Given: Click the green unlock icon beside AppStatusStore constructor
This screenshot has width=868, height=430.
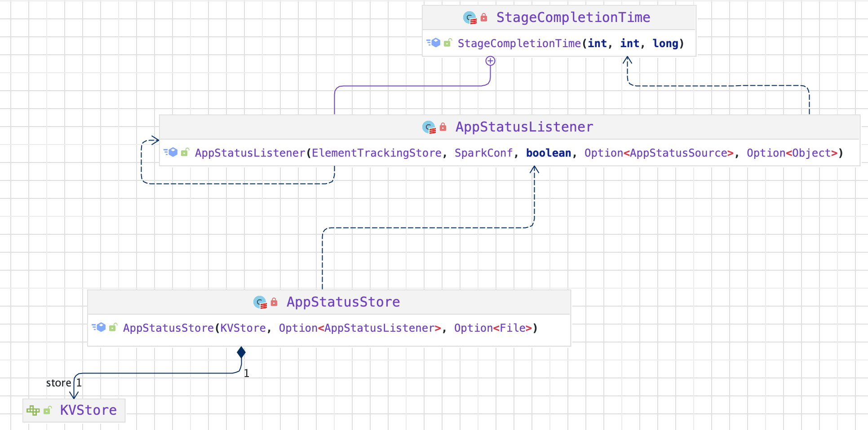Looking at the screenshot, I should tap(113, 328).
